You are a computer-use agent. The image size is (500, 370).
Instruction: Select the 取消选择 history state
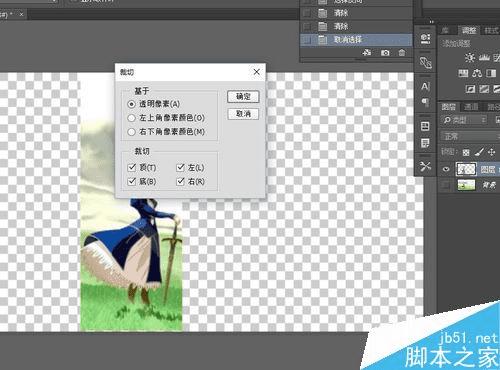point(356,40)
